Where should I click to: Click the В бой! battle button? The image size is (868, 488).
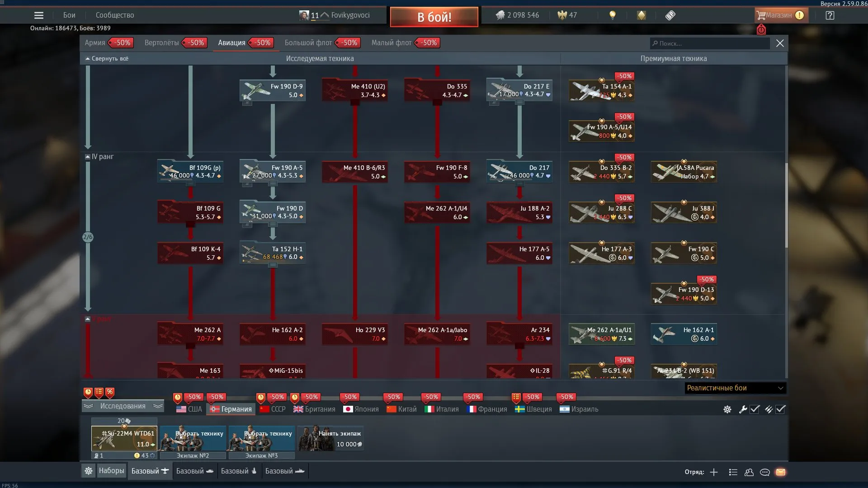pos(434,17)
